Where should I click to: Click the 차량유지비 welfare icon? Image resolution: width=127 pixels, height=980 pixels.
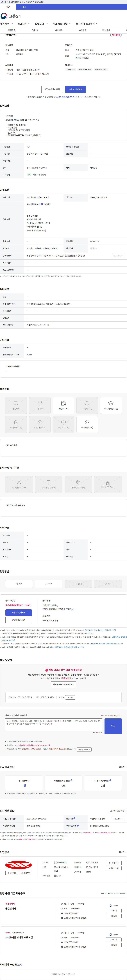click(63, 405)
